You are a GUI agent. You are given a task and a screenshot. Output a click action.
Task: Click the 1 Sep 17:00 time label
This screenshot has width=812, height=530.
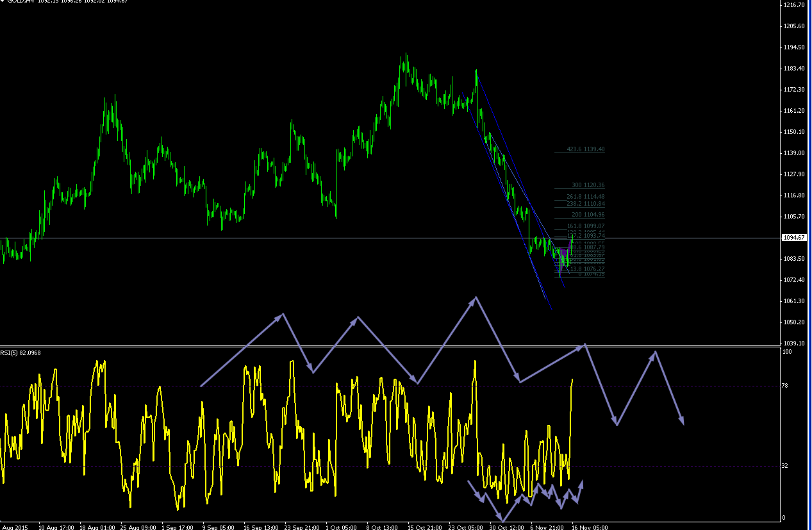pos(178,527)
